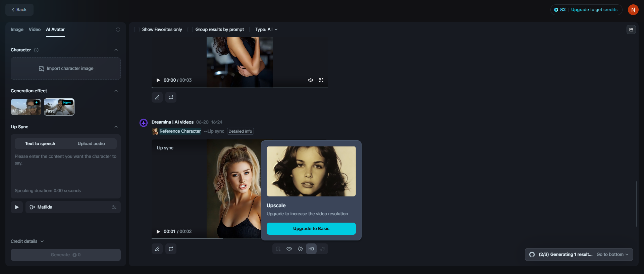Collapse the Lip Sync section
Viewport: 644px width, 274px height.
tap(116, 127)
